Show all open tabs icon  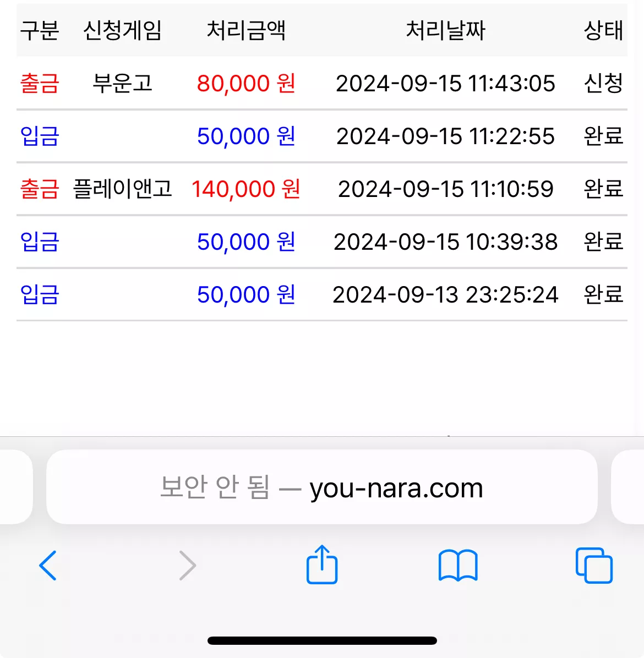594,565
